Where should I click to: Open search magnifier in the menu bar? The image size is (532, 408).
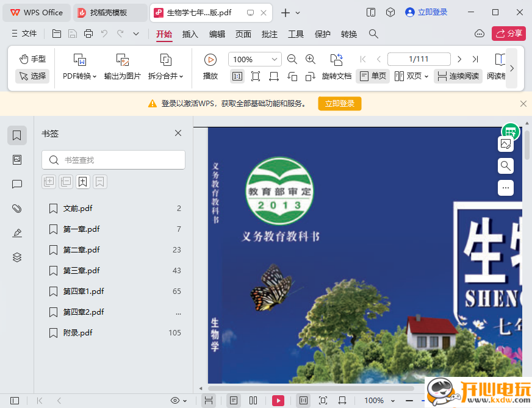(x=373, y=34)
